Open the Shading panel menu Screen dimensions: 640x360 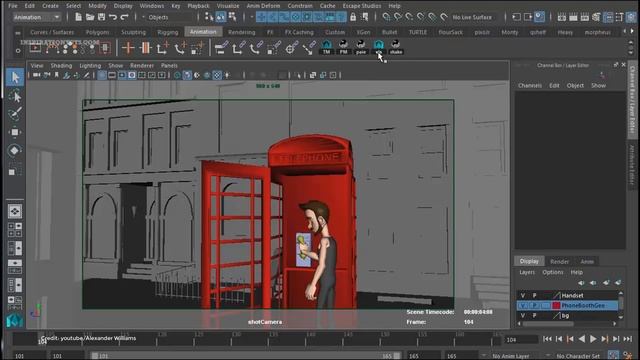point(61,65)
